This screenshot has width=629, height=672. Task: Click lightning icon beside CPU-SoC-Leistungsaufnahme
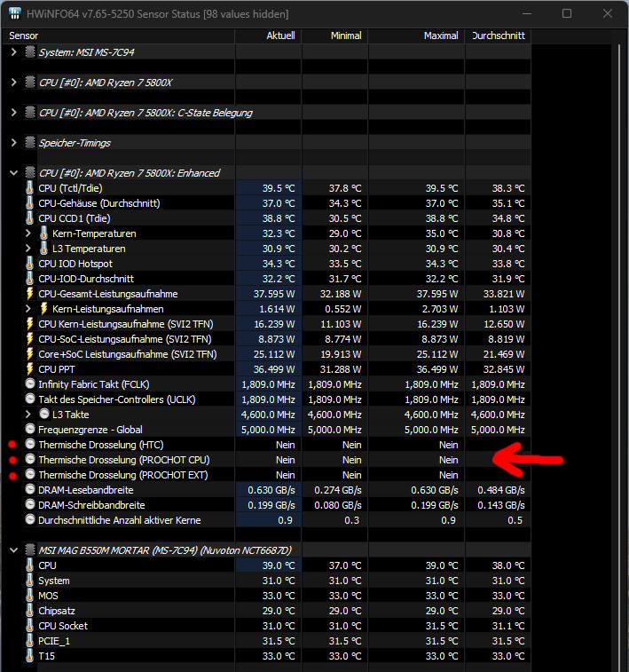pos(29,338)
